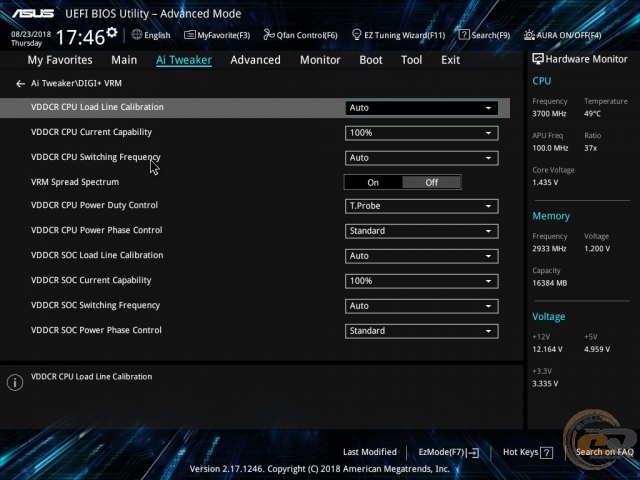Click the info icon in help panel
The width and height of the screenshot is (640, 480).
15,382
